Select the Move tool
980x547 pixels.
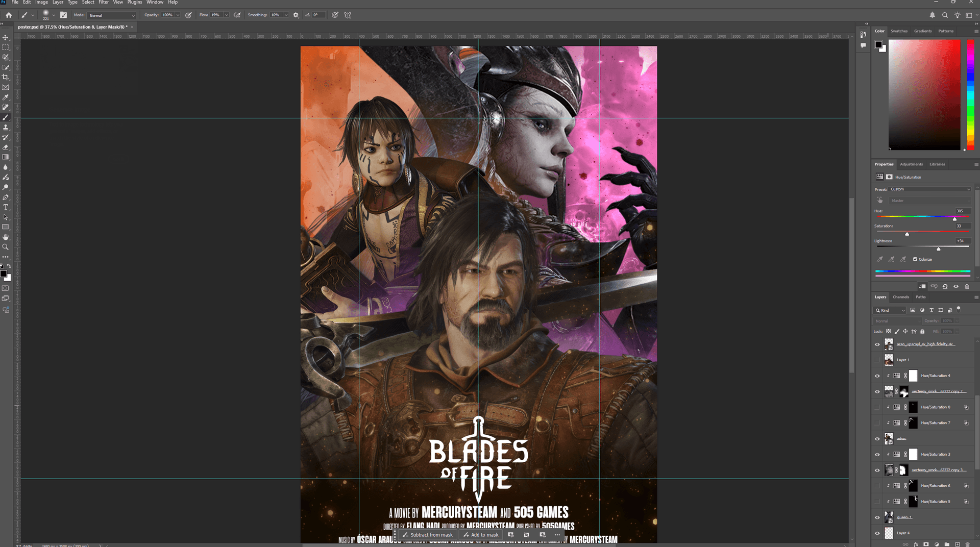6,38
